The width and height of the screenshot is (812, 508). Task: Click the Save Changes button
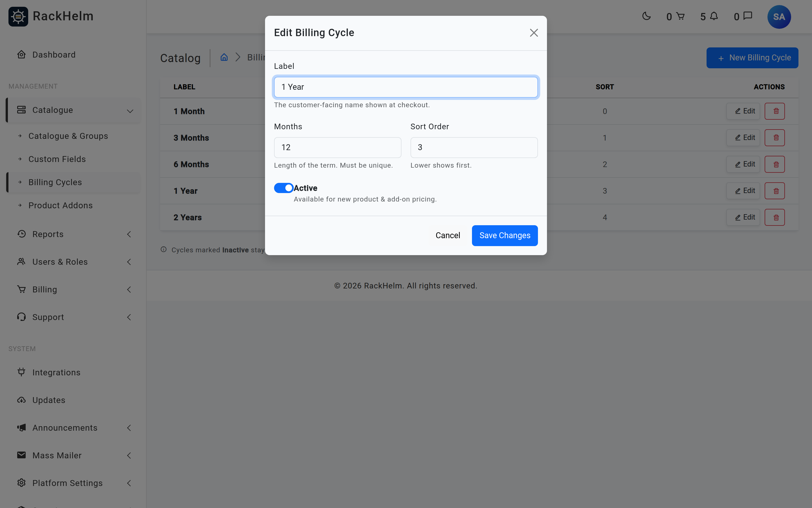(505, 236)
